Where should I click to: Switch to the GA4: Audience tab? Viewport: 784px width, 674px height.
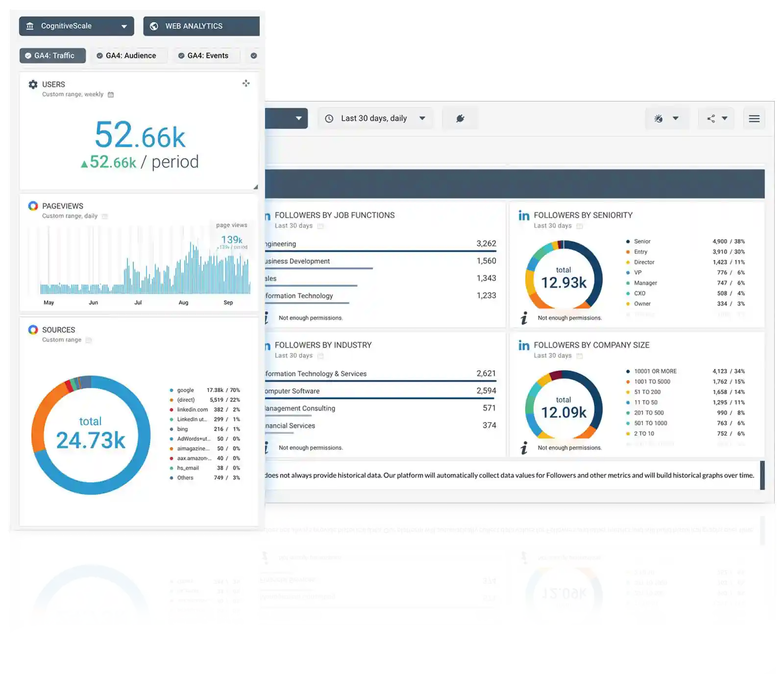click(x=129, y=55)
